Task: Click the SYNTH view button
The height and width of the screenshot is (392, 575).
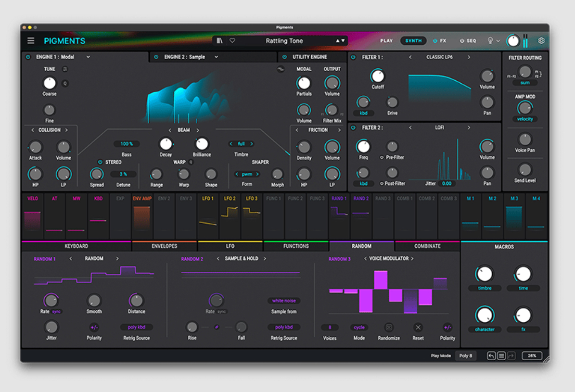Action: click(x=413, y=41)
